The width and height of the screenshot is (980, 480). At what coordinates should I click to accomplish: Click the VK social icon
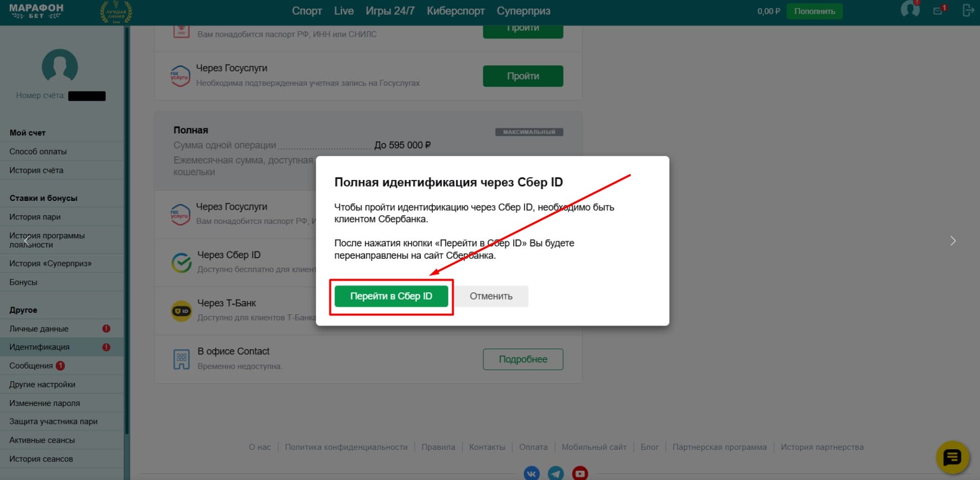click(531, 473)
